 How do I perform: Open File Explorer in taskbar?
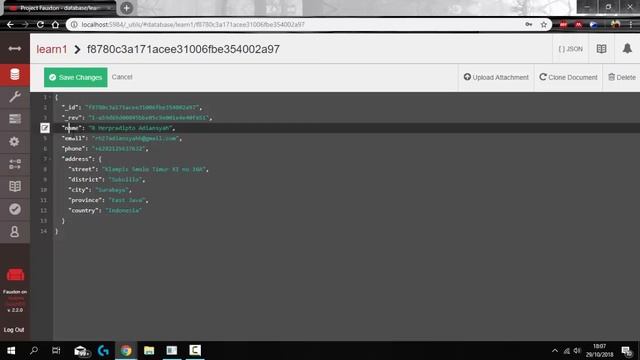[x=149, y=351]
